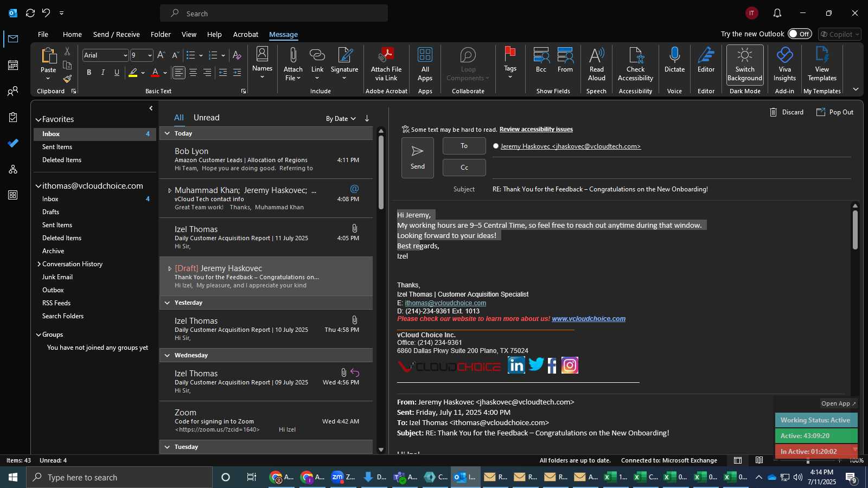Click the Paste clipboard icon

click(48, 56)
